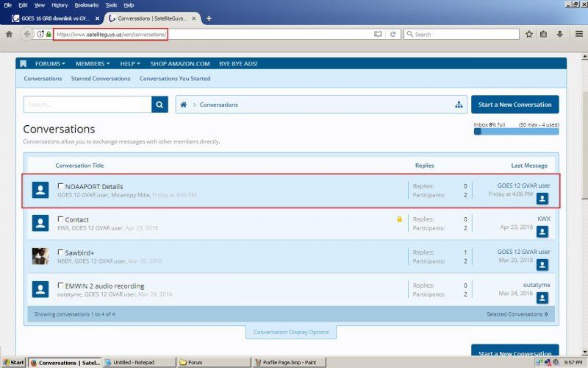The height and width of the screenshot is (368, 588).
Task: Click the bookmark flag icon in forum navbar
Action: [x=24, y=64]
